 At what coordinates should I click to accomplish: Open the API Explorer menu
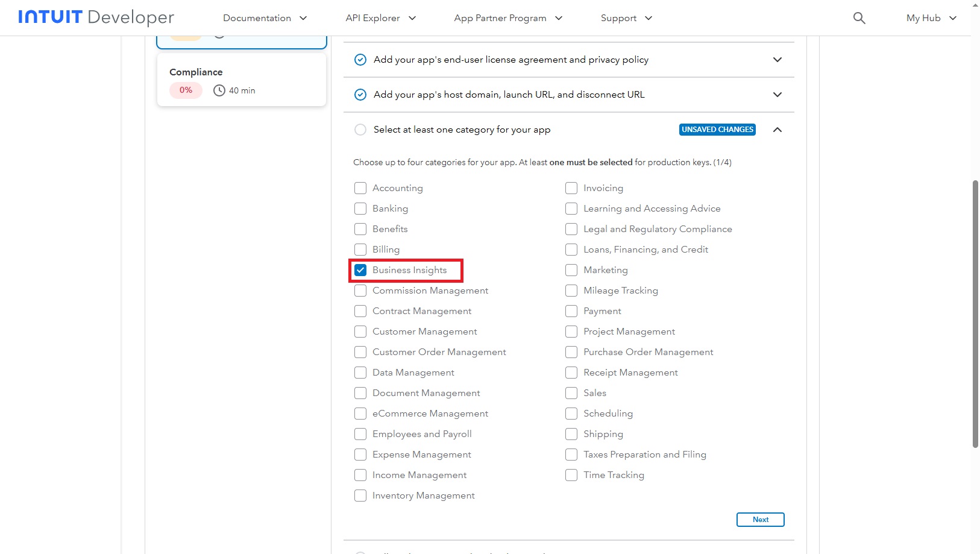(x=380, y=18)
